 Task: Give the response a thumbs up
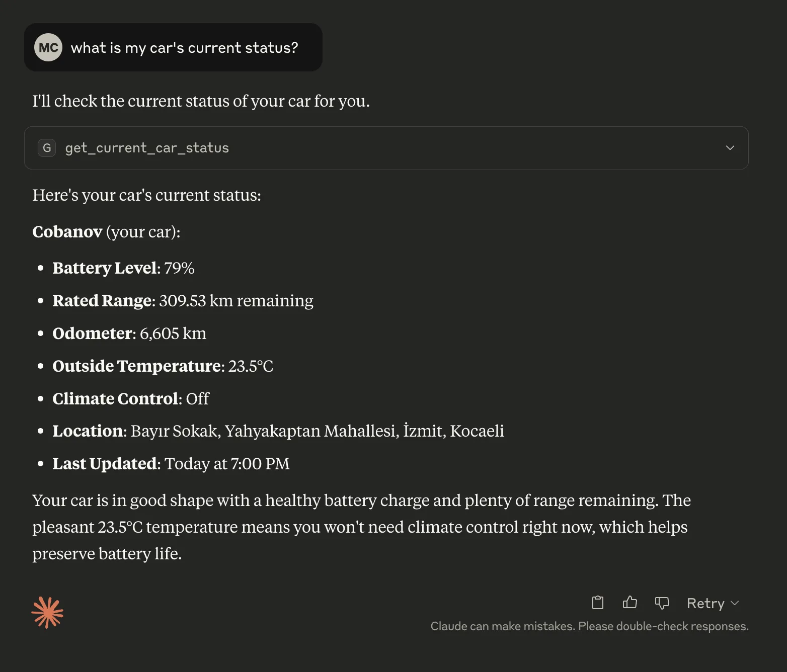(x=629, y=603)
